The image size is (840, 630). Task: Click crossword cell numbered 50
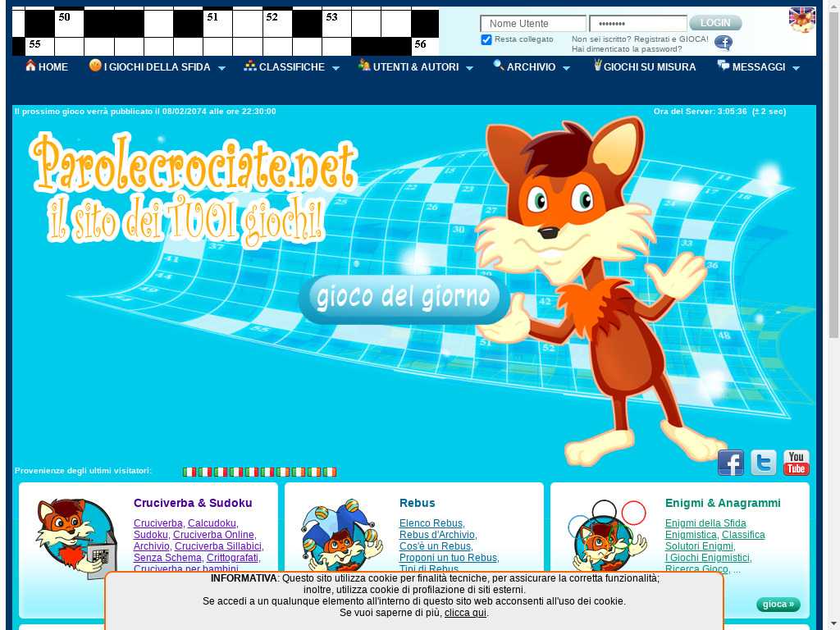(x=69, y=24)
